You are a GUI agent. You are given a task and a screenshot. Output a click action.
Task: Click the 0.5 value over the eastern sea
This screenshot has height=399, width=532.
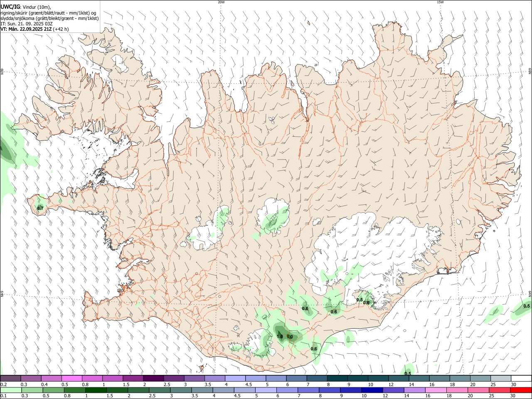(x=527, y=306)
